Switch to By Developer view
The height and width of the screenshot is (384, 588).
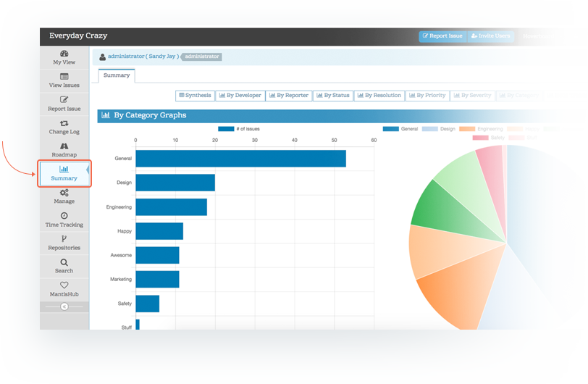click(x=240, y=96)
